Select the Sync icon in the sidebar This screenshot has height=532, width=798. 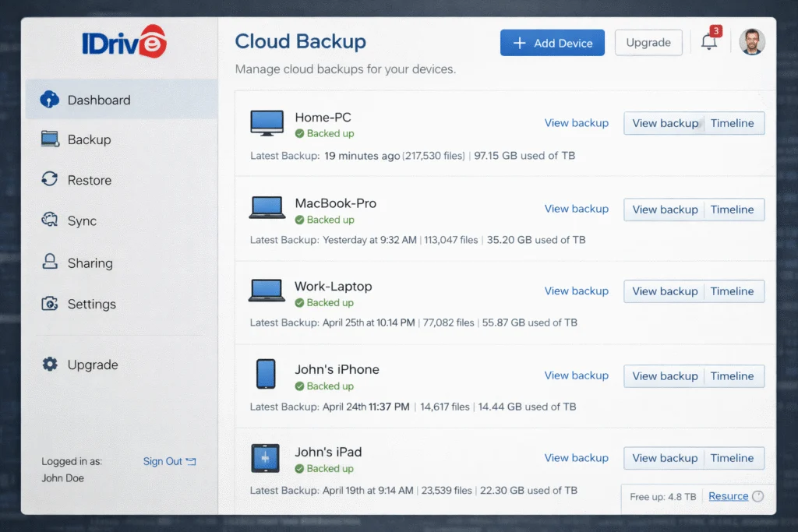coord(51,221)
